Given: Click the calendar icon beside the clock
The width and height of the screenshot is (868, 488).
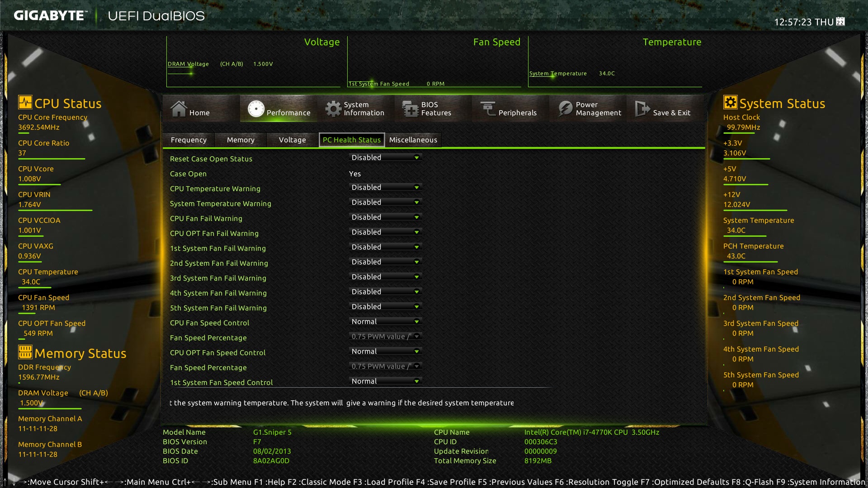Looking at the screenshot, I should [840, 21].
